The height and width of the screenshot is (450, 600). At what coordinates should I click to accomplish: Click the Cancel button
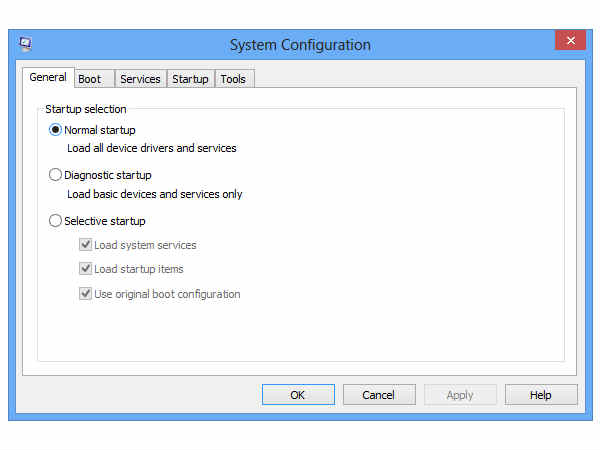tap(379, 395)
